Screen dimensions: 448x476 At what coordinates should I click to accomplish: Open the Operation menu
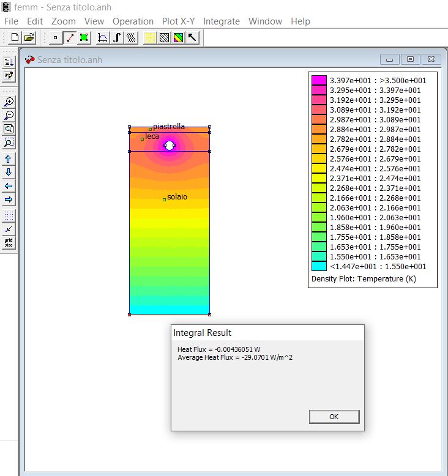pyautogui.click(x=133, y=21)
